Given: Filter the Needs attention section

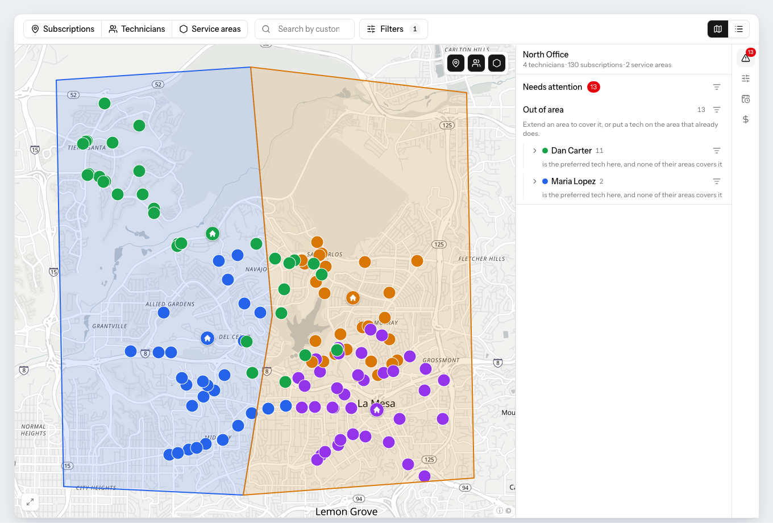Looking at the screenshot, I should coord(717,87).
